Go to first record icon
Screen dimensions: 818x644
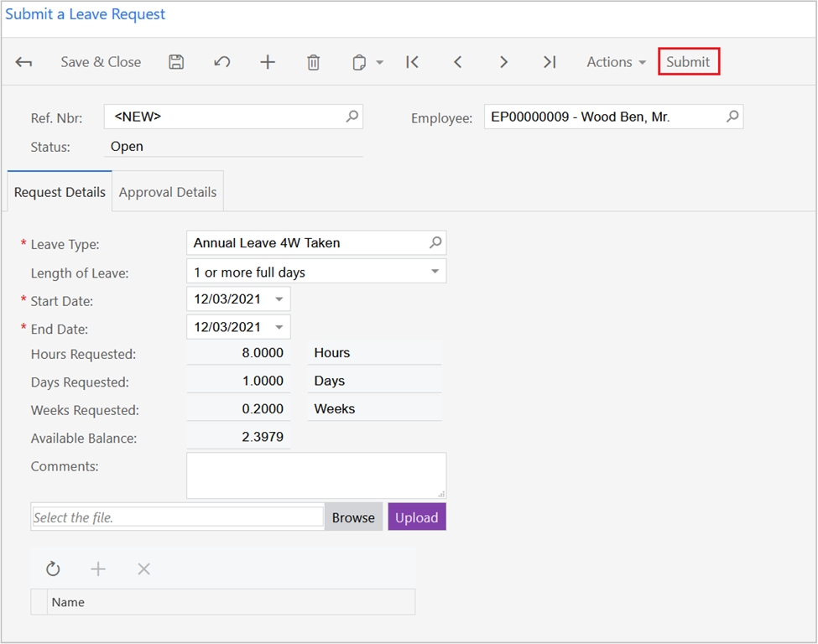point(412,62)
